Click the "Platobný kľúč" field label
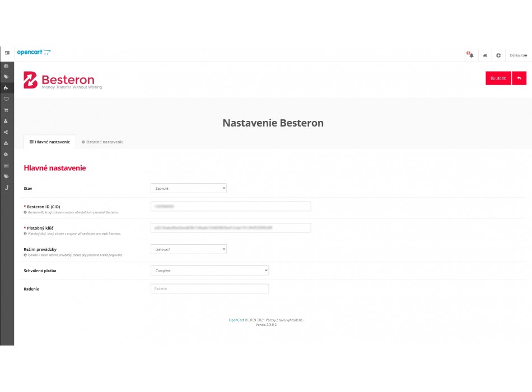Viewport: 532px width, 392px height. tap(40, 228)
